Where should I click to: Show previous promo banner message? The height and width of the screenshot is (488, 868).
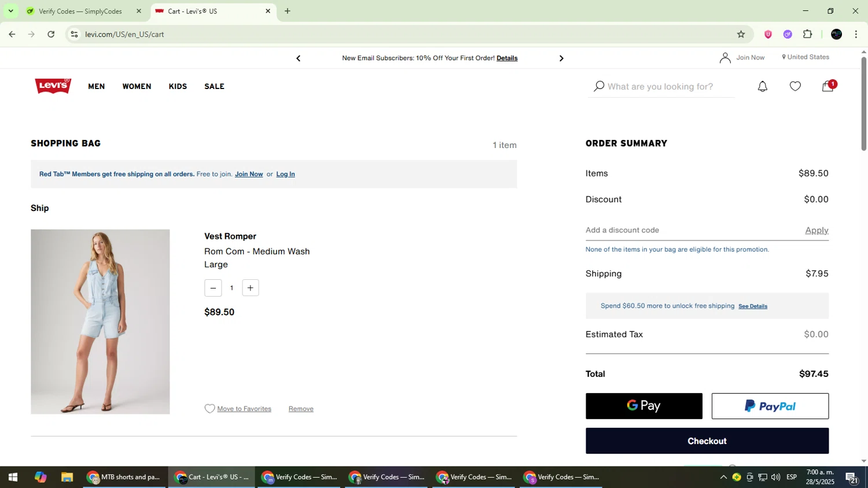pyautogui.click(x=298, y=58)
